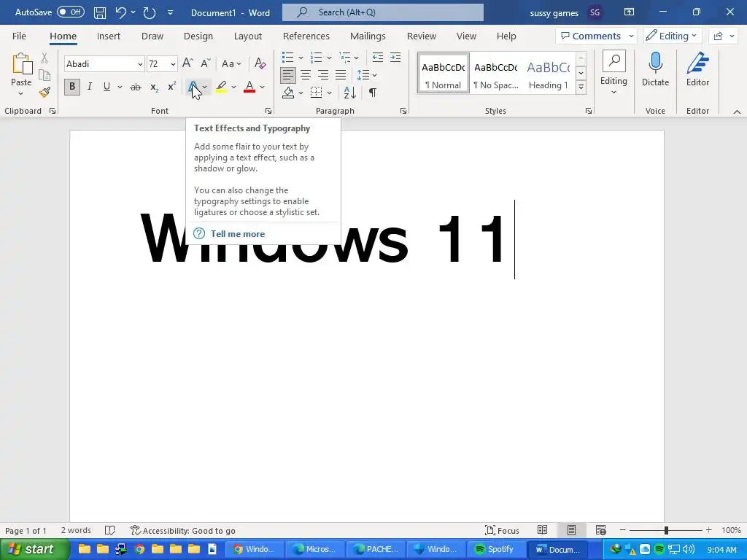Open font name dropdown Abadi

pyautogui.click(x=140, y=64)
